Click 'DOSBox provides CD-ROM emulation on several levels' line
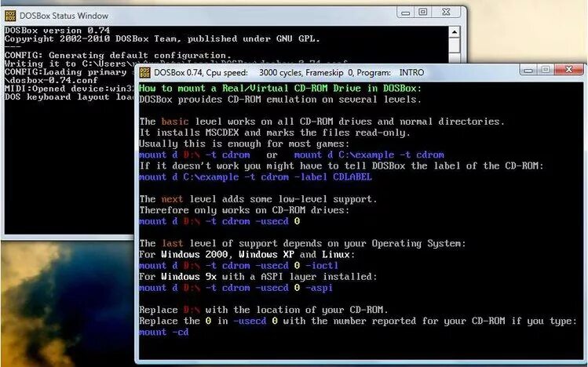This screenshot has width=588, height=367. click(x=280, y=100)
